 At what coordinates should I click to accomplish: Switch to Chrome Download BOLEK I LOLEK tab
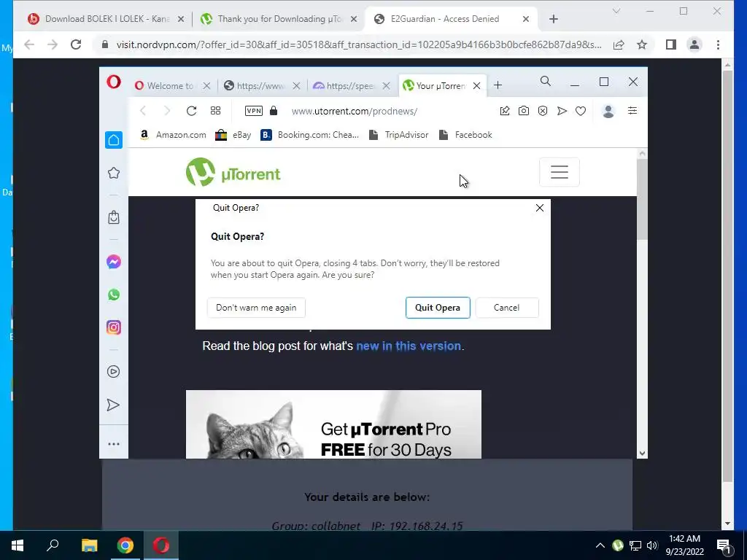coord(107,19)
